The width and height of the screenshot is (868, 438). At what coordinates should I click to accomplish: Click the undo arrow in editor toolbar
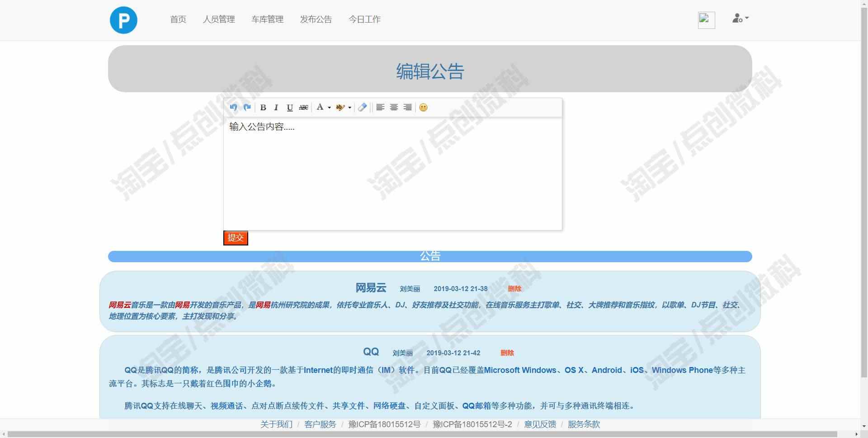pyautogui.click(x=233, y=107)
